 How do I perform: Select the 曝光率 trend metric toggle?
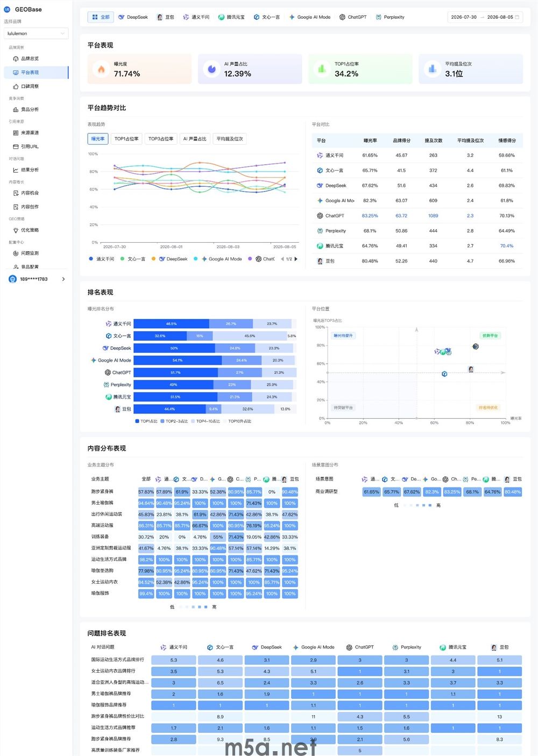[98, 139]
